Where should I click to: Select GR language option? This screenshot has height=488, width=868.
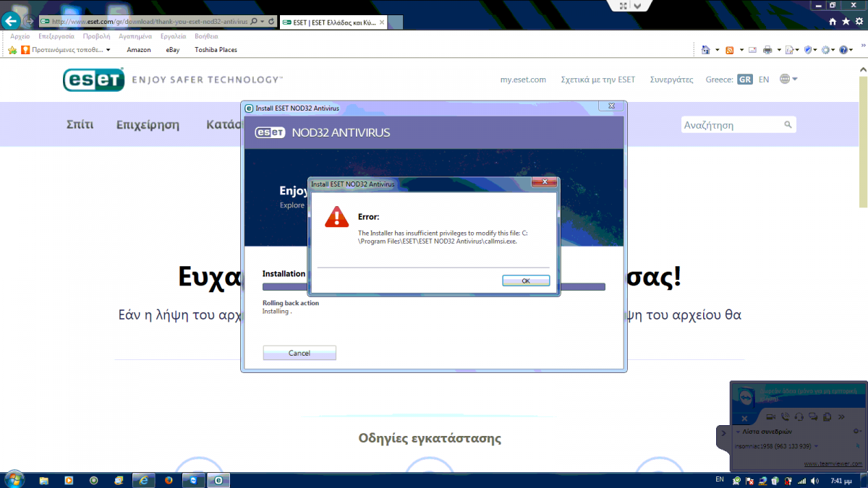745,80
